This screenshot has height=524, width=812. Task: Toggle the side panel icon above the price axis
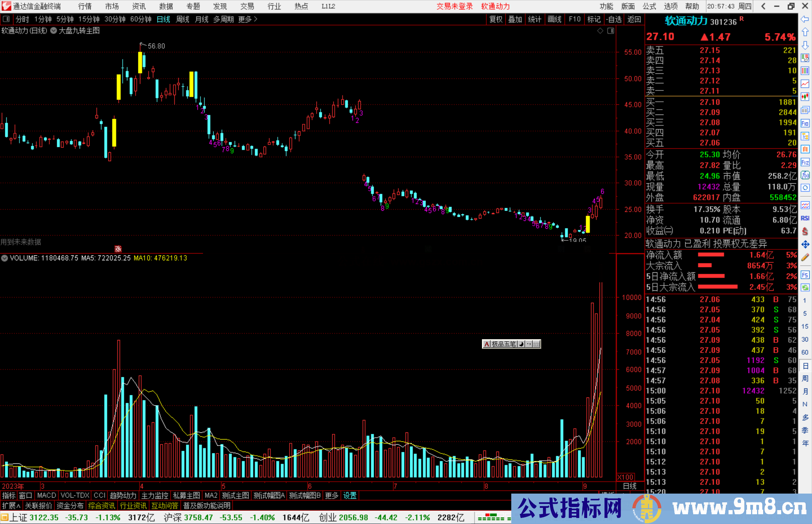pos(611,31)
